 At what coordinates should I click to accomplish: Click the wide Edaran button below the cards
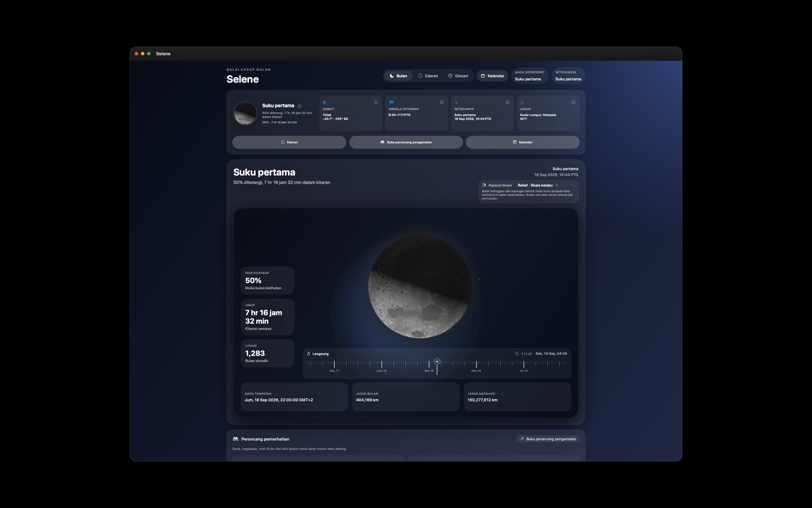[289, 142]
